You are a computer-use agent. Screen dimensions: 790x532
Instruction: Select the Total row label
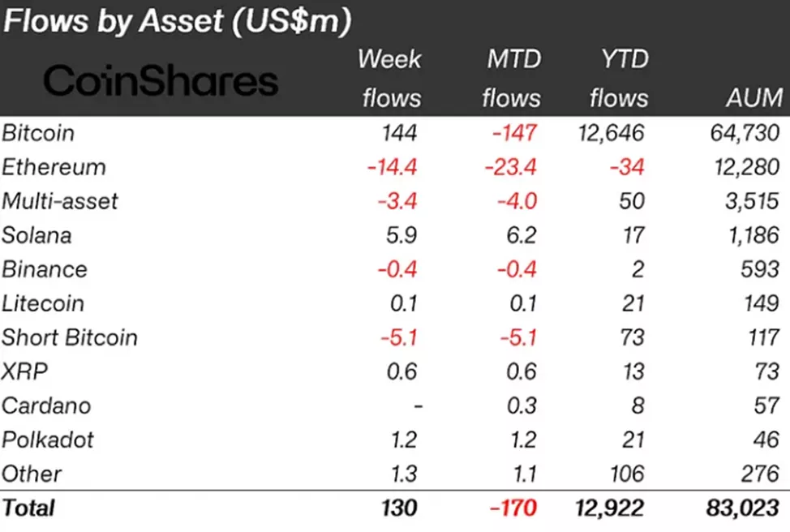pyautogui.click(x=28, y=508)
